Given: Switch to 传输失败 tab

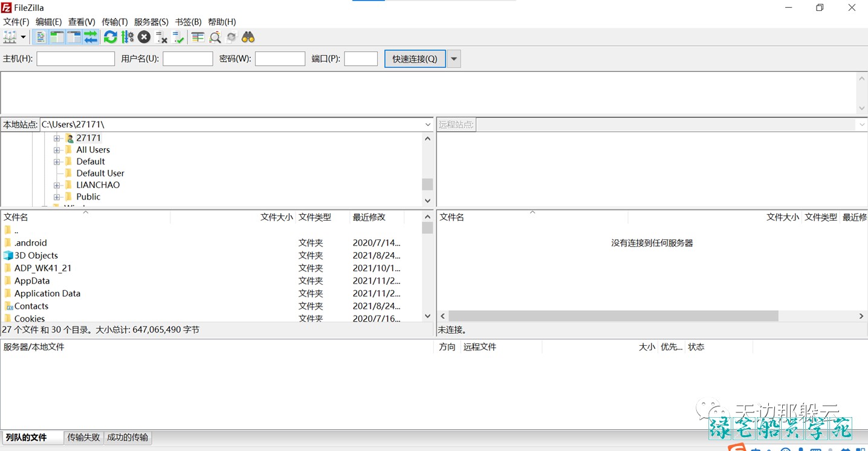Looking at the screenshot, I should click(84, 438).
